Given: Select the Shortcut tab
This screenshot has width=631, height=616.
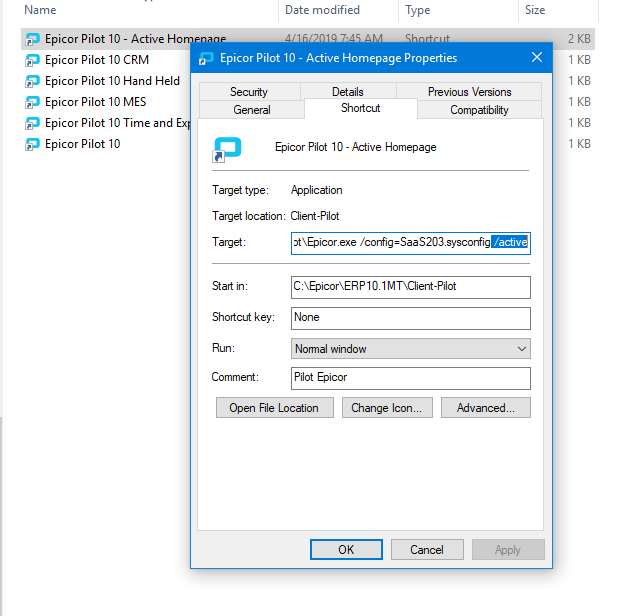Looking at the screenshot, I should (361, 108).
